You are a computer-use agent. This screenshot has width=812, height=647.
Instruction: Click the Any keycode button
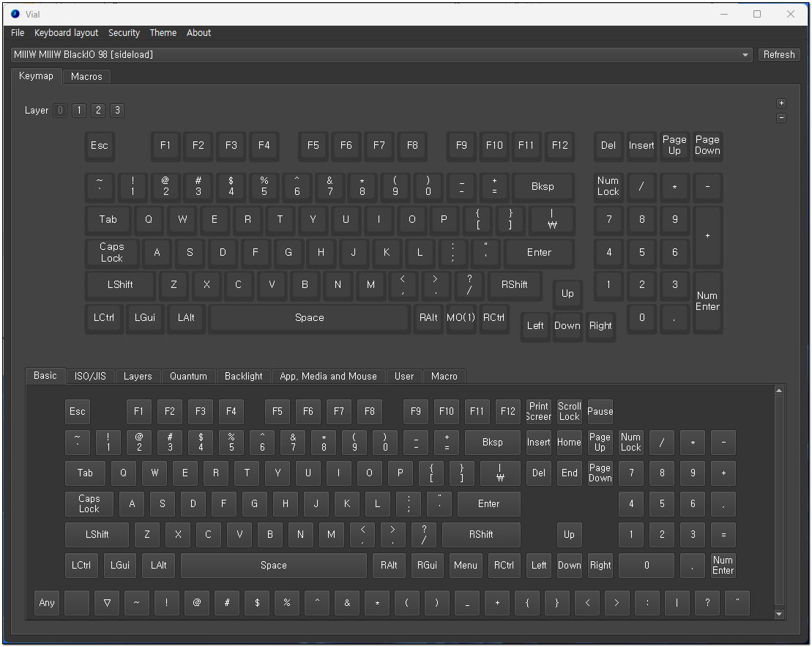(47, 603)
